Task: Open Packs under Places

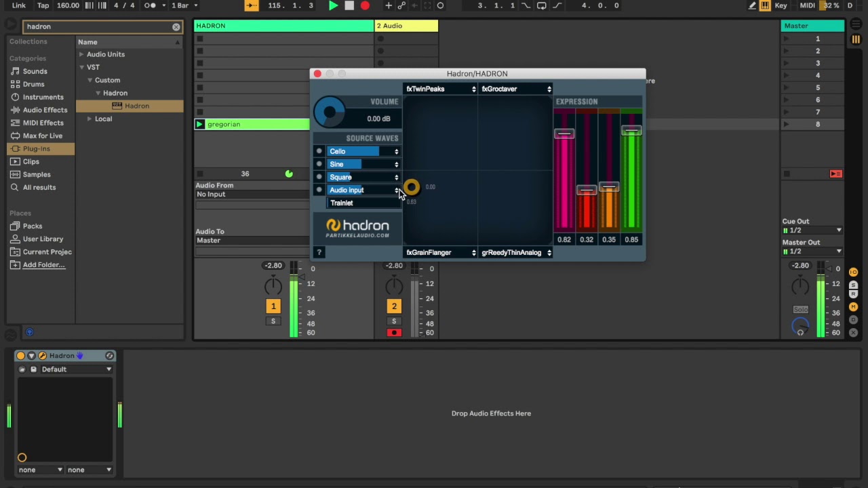Action: (33, 226)
